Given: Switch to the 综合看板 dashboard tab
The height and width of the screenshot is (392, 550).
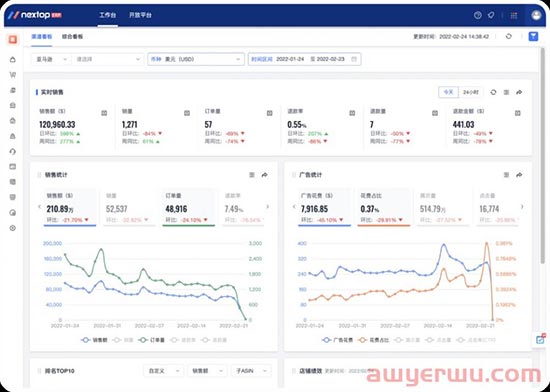Looking at the screenshot, I should 72,36.
